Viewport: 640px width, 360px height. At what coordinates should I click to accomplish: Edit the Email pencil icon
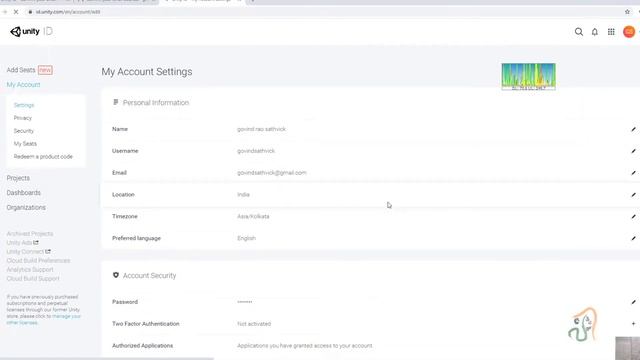click(633, 173)
